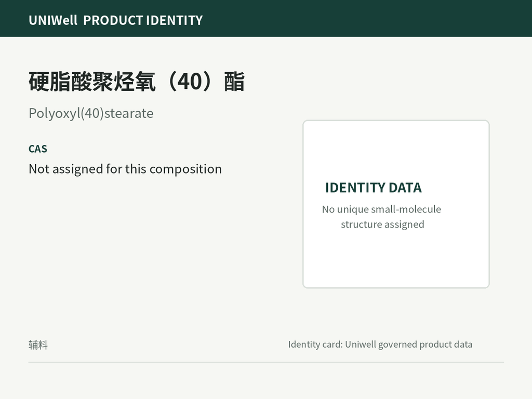Click 'Uniwell governed product data' footer phrase
This screenshot has width=532, height=399.
[409, 345]
